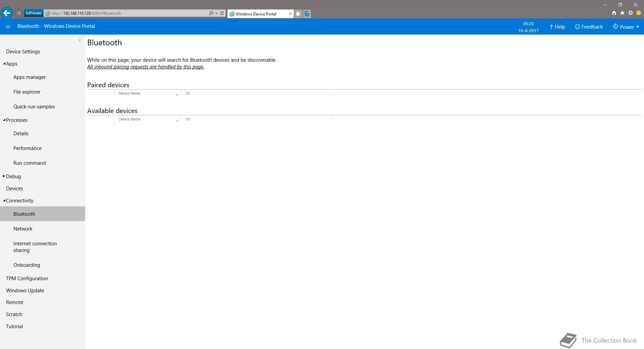Collapse the Processes tree section

coord(4,120)
